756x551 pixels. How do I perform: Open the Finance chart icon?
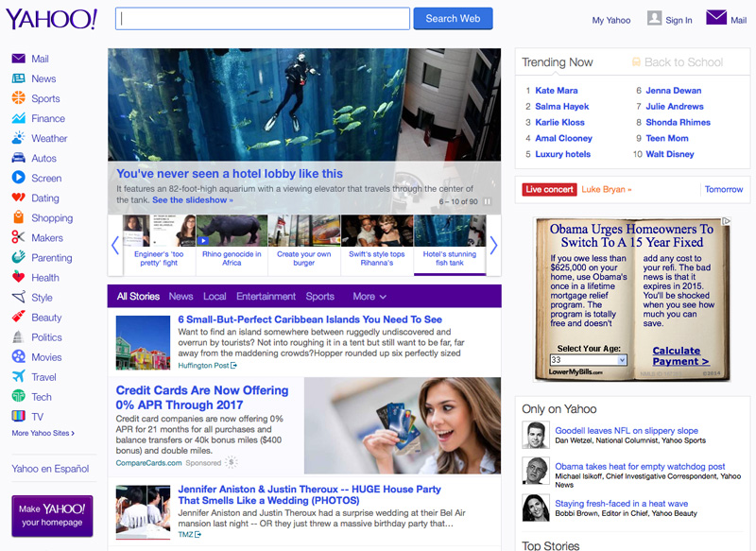pyautogui.click(x=18, y=118)
